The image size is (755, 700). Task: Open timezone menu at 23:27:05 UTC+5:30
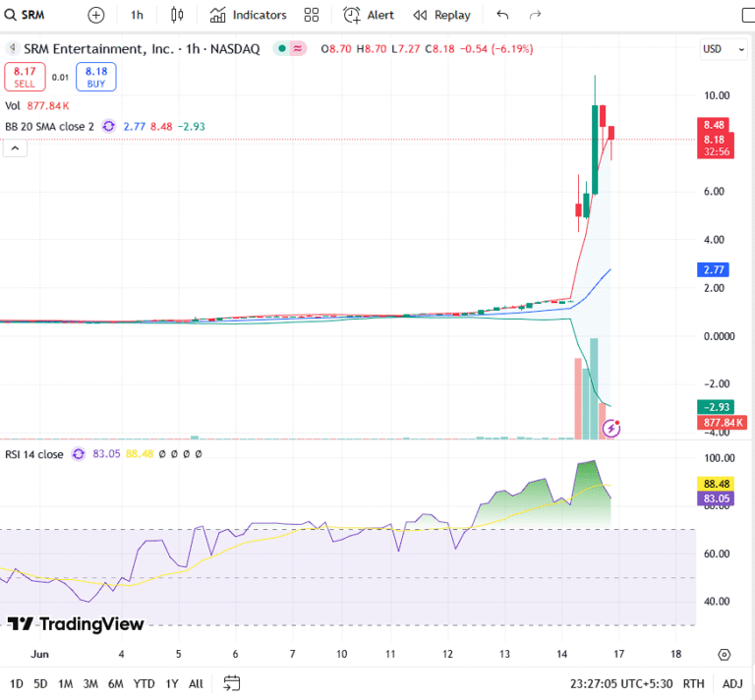pyautogui.click(x=621, y=683)
